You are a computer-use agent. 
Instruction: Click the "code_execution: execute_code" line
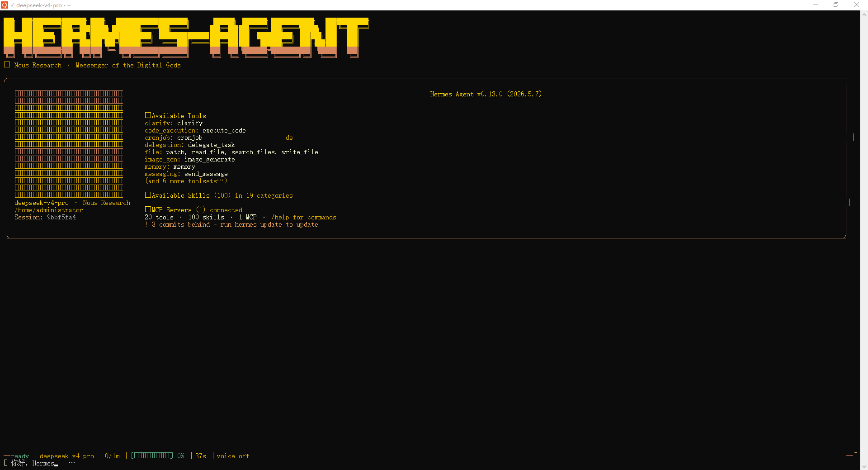point(195,130)
